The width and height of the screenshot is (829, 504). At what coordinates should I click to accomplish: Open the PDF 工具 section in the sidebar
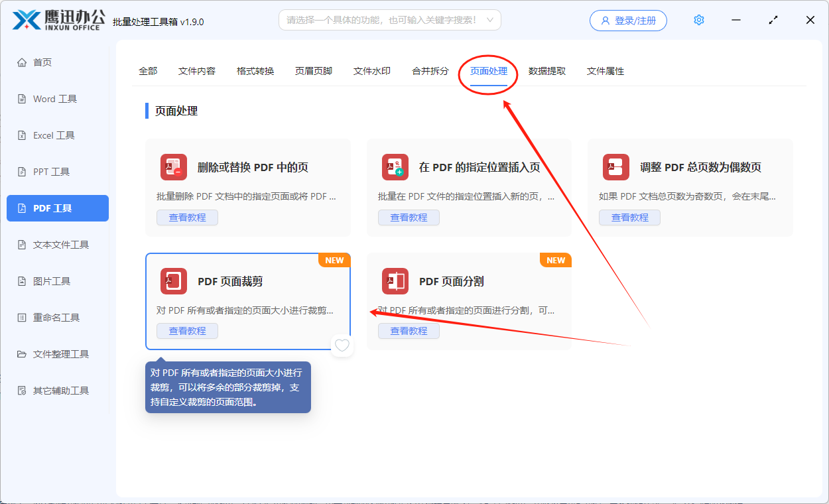[58, 208]
